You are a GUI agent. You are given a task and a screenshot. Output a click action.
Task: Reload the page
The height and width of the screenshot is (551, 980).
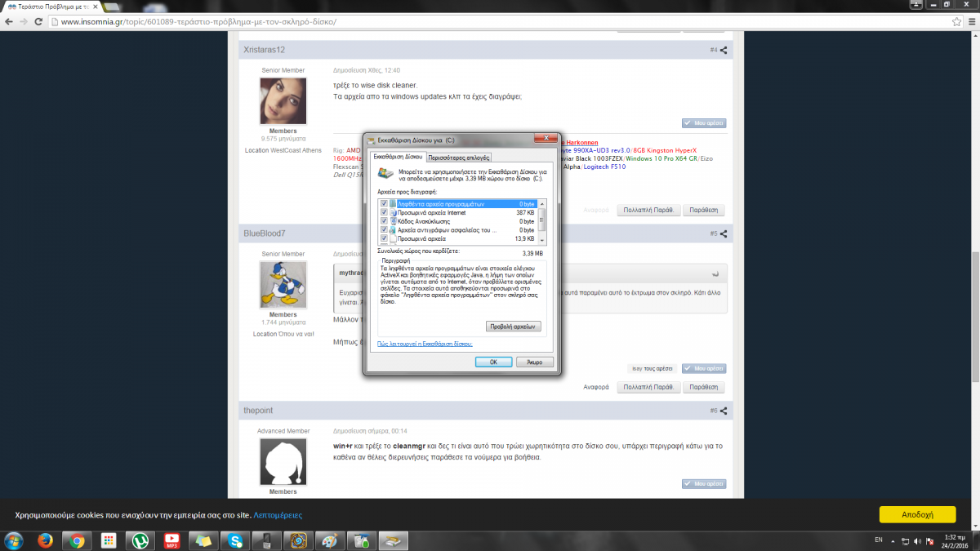tap(39, 21)
